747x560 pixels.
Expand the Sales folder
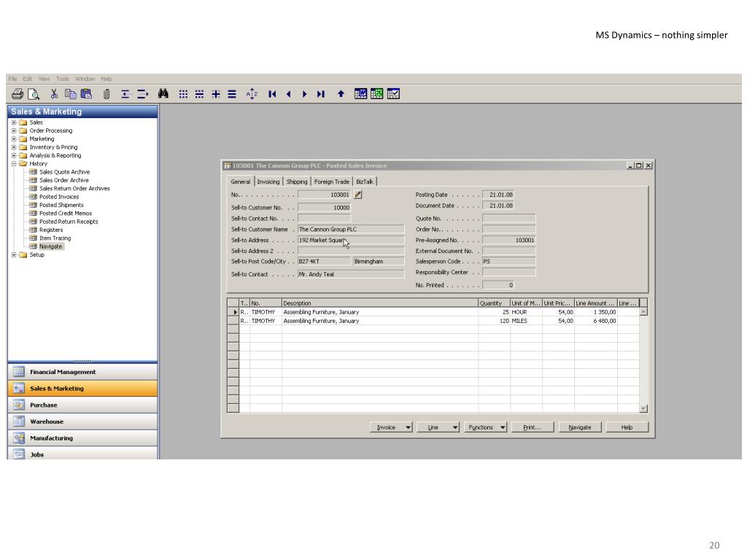[x=14, y=122]
